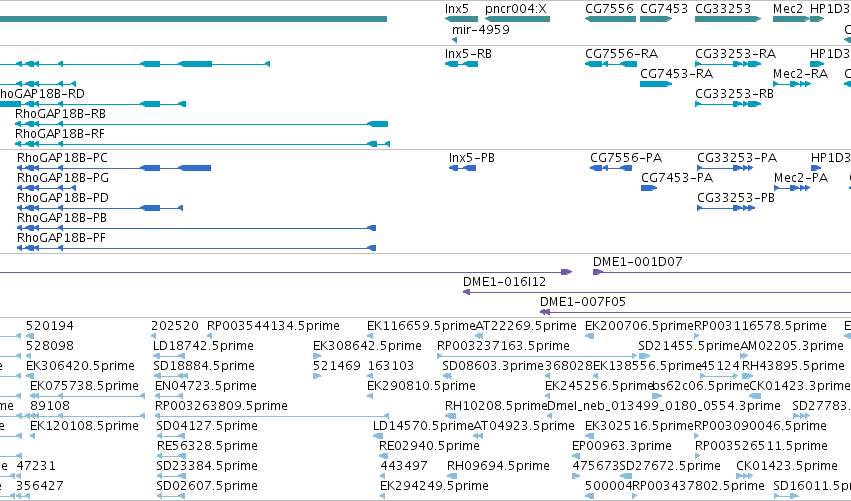Select EST EK290810.5prime

click(x=421, y=386)
